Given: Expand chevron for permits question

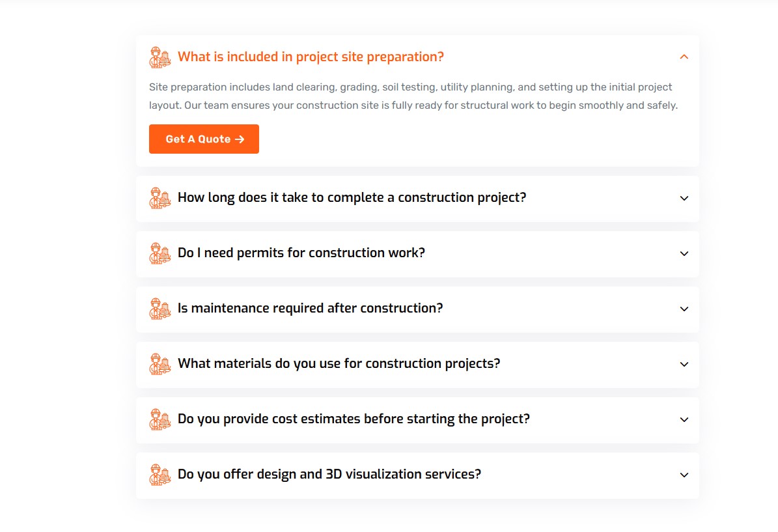Looking at the screenshot, I should [x=684, y=253].
